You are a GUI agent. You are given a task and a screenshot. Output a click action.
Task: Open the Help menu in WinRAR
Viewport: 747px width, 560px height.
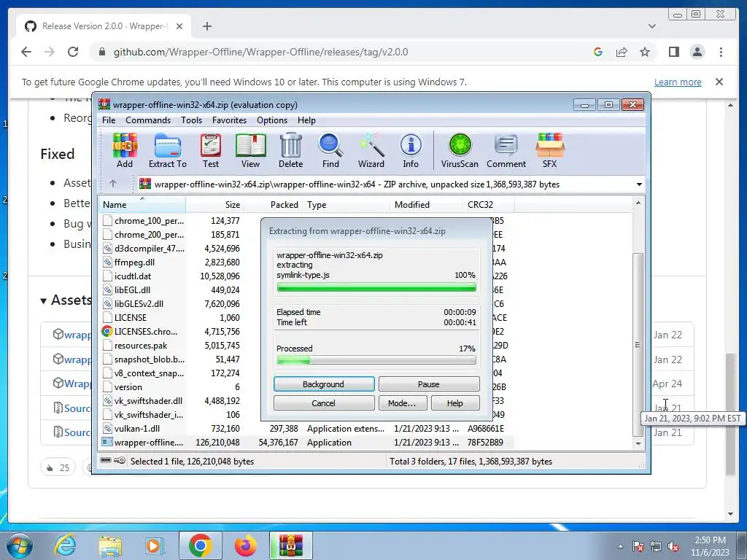point(306,120)
